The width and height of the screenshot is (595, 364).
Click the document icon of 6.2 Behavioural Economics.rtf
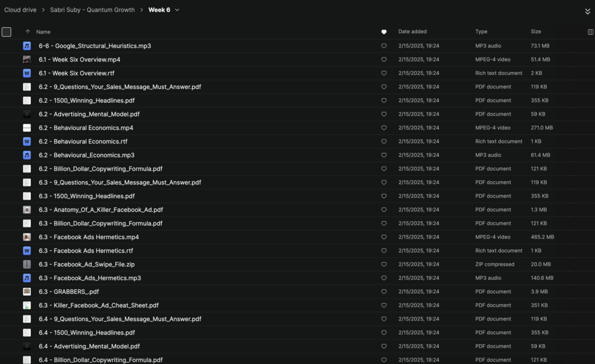pyautogui.click(x=27, y=142)
